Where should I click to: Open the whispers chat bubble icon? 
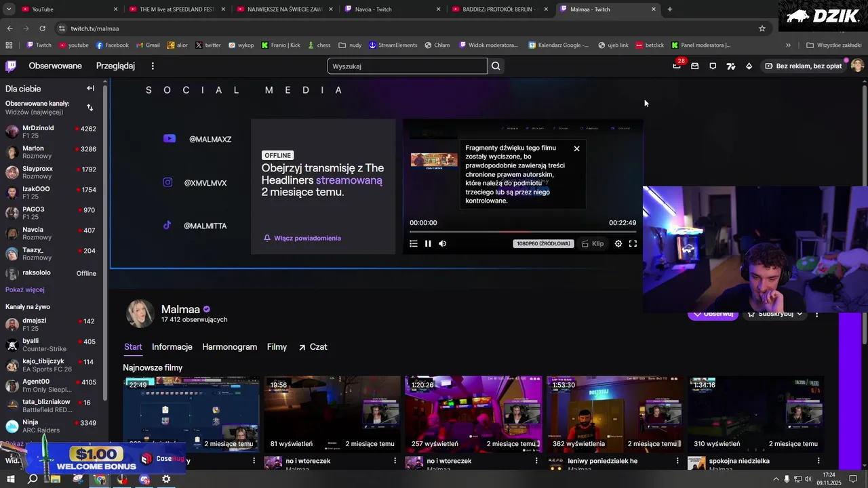pyautogui.click(x=713, y=66)
